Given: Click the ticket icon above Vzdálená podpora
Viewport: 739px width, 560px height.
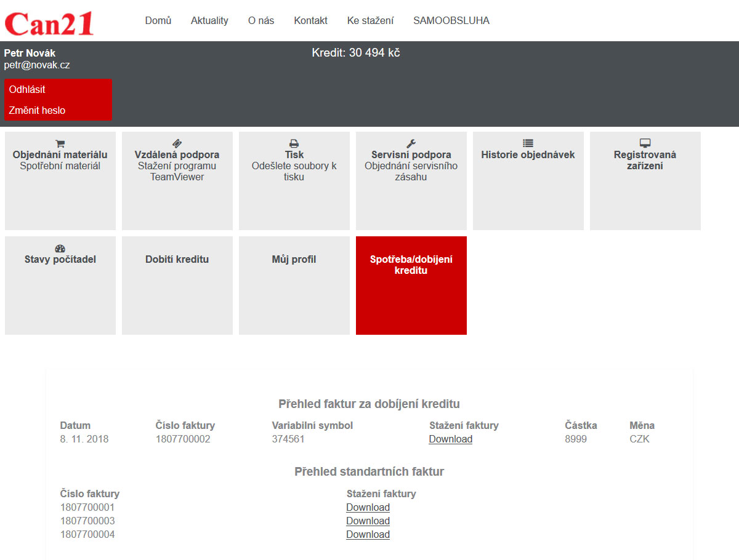Looking at the screenshot, I should coord(177,143).
